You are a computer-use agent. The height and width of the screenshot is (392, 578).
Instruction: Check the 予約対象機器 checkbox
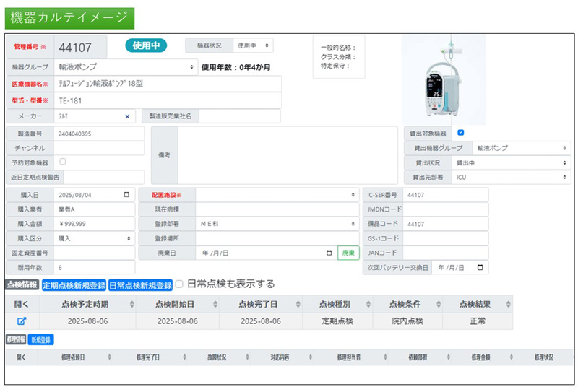click(63, 162)
